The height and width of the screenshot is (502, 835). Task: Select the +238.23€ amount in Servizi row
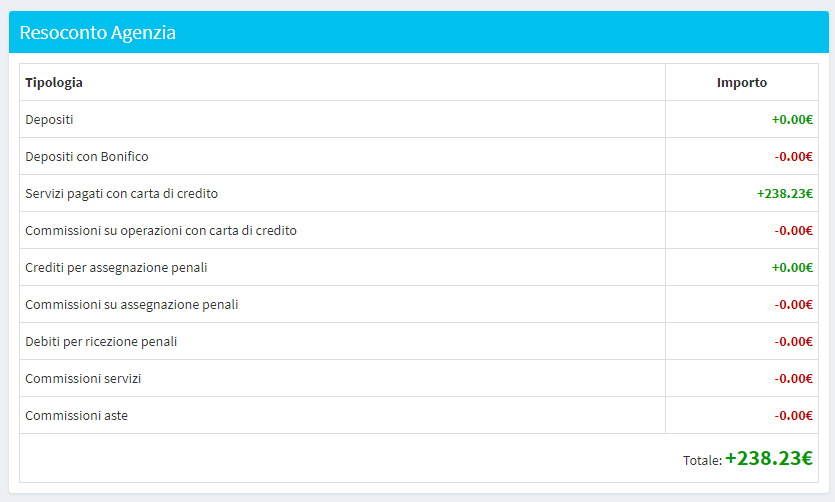tap(785, 193)
